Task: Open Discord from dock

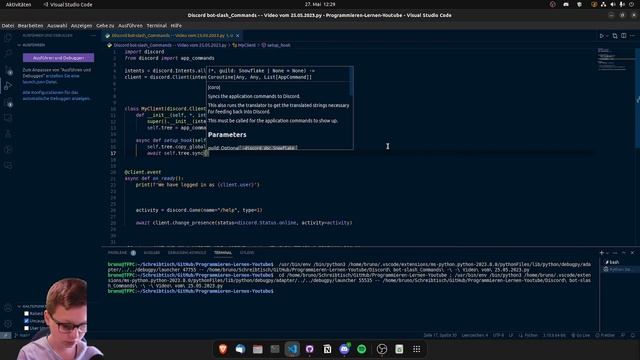Action: pyautogui.click(x=344, y=349)
